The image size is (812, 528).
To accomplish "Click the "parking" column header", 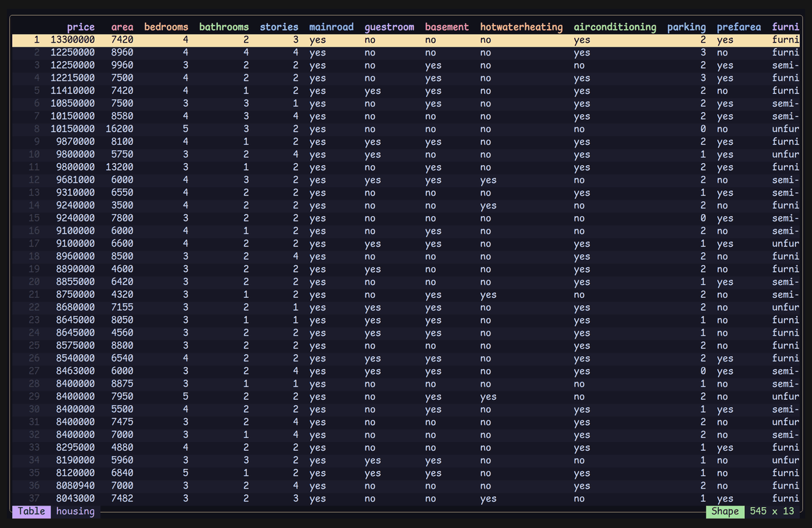I will pyautogui.click(x=686, y=27).
